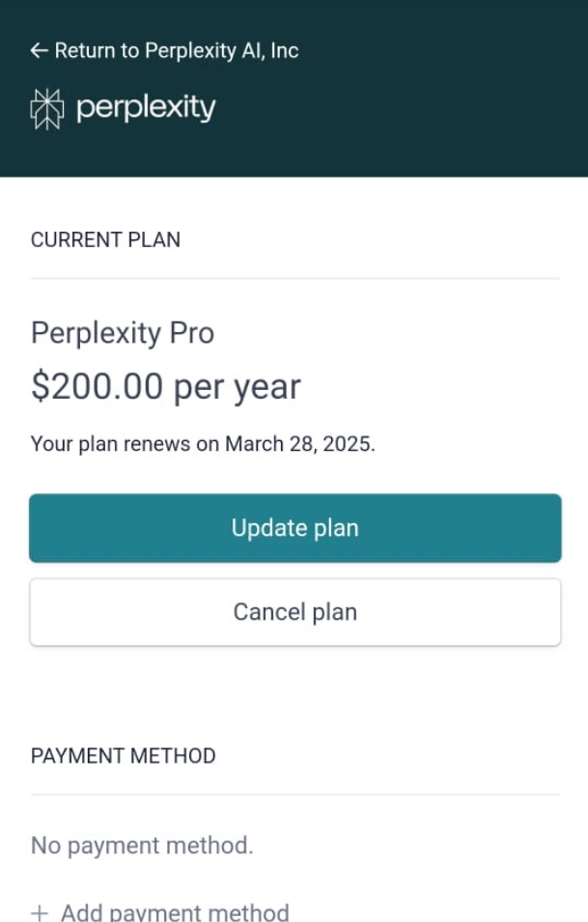This screenshot has height=922, width=588.
Task: Click the perplexity wordmark text
Action: click(x=146, y=108)
